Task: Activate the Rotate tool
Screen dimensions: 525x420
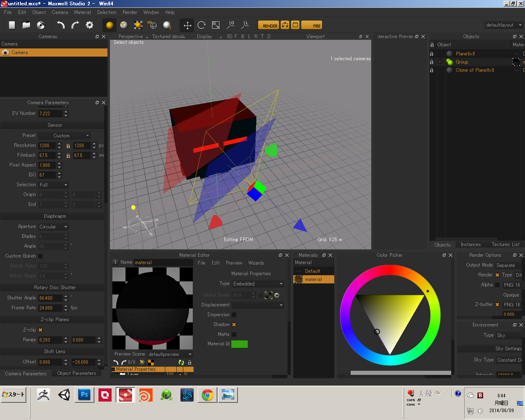Action: click(201, 25)
